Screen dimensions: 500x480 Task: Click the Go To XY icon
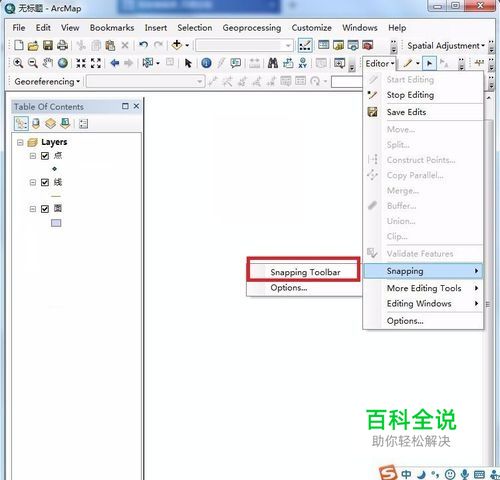click(303, 63)
